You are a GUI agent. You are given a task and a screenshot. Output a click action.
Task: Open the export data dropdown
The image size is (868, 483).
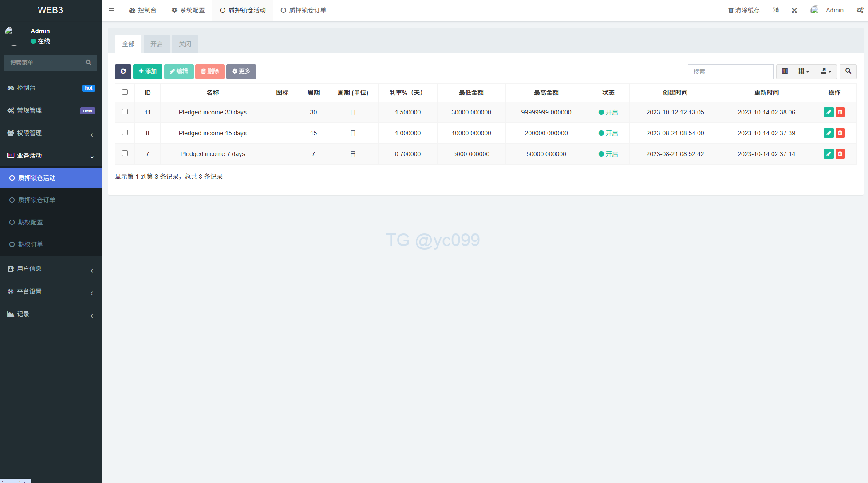coord(826,71)
